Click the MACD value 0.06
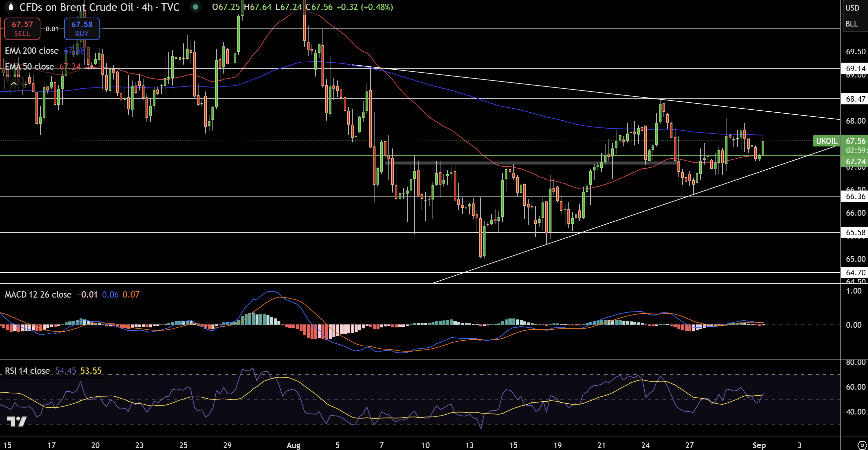868x450 pixels. pyautogui.click(x=110, y=295)
